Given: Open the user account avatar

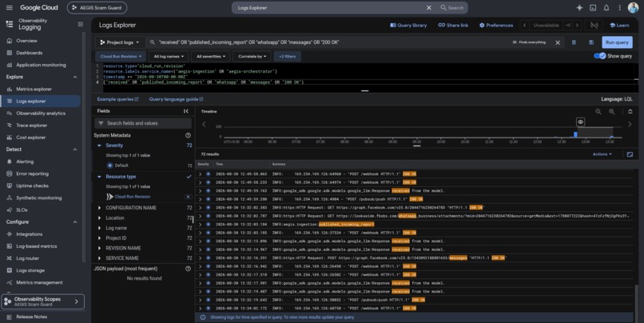Looking at the screenshot, I should tap(633, 8).
